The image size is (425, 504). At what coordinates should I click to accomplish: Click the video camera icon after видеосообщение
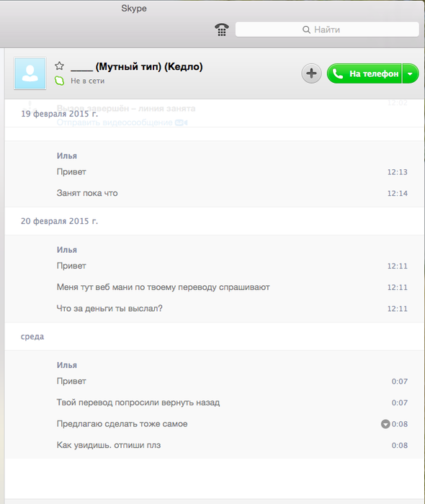coord(182,122)
